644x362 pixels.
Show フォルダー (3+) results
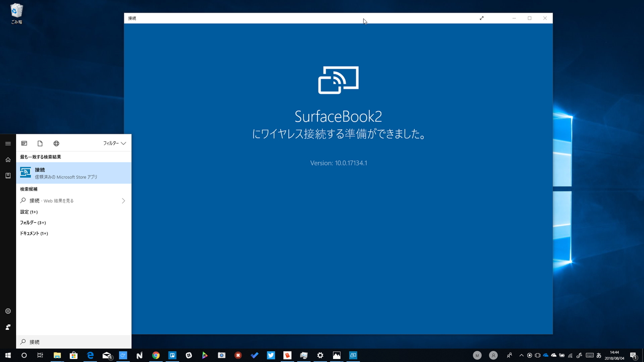[x=33, y=223]
